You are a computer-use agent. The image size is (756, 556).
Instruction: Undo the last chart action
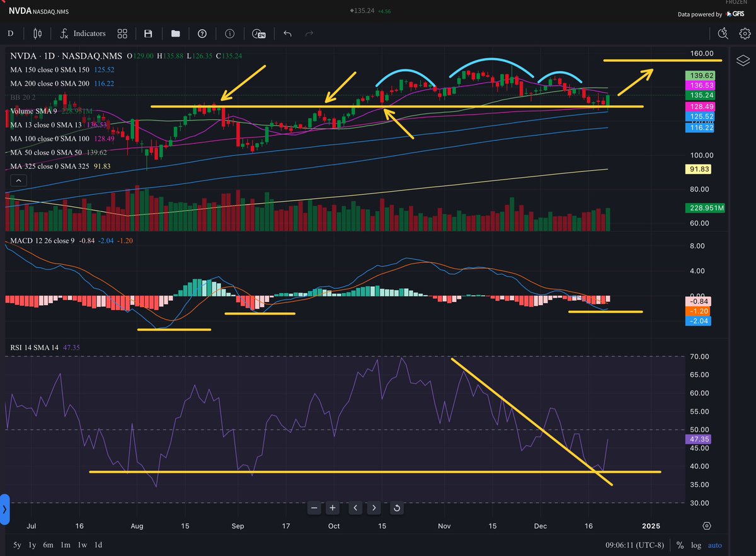click(287, 33)
